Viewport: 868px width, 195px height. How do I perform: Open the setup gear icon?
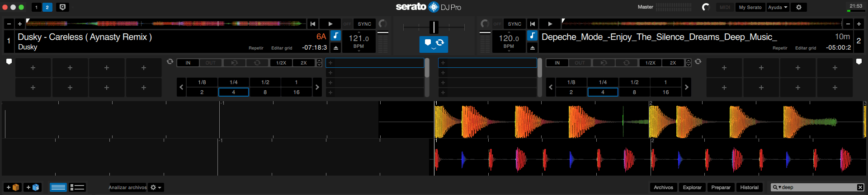coord(799,7)
